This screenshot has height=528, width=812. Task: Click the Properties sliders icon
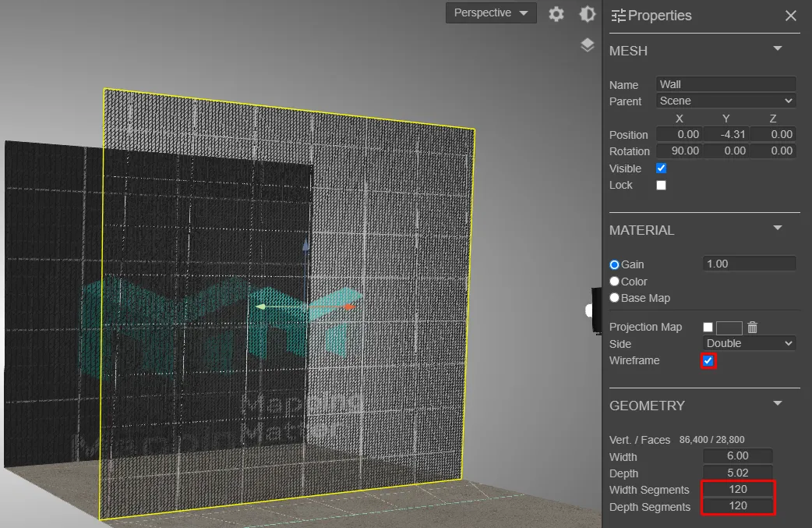619,16
